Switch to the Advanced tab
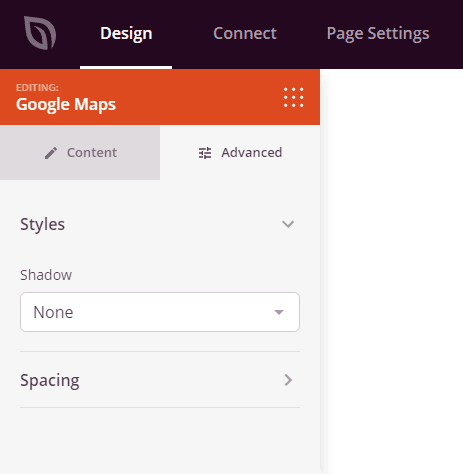Image resolution: width=463 pixels, height=474 pixels. [240, 153]
